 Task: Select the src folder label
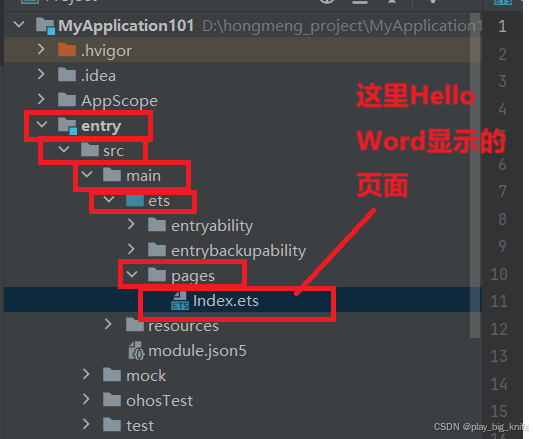[114, 151]
